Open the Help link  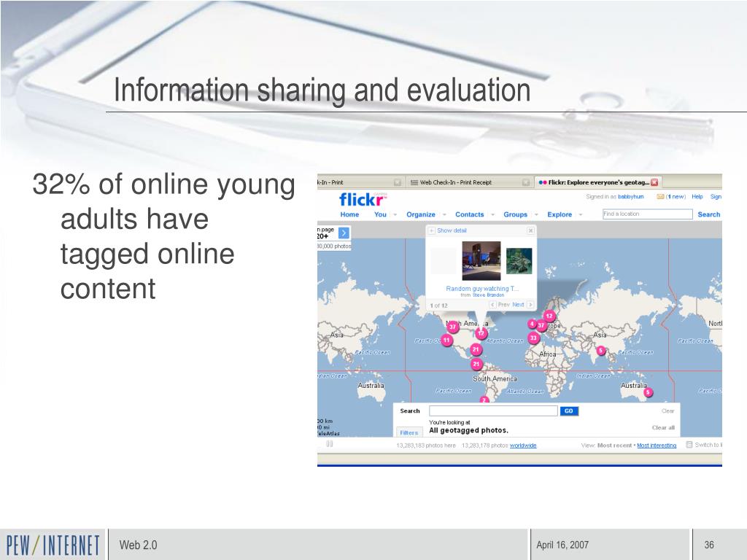coord(697,197)
